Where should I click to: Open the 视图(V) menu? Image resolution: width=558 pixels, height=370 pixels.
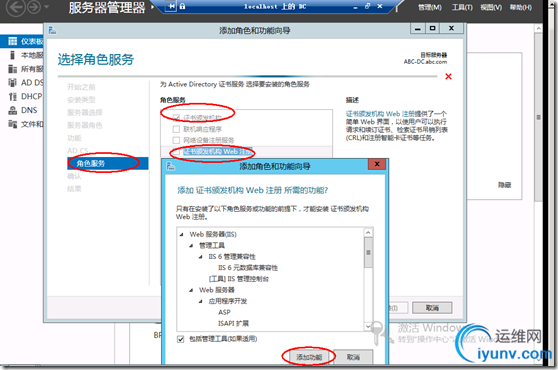pos(491,7)
